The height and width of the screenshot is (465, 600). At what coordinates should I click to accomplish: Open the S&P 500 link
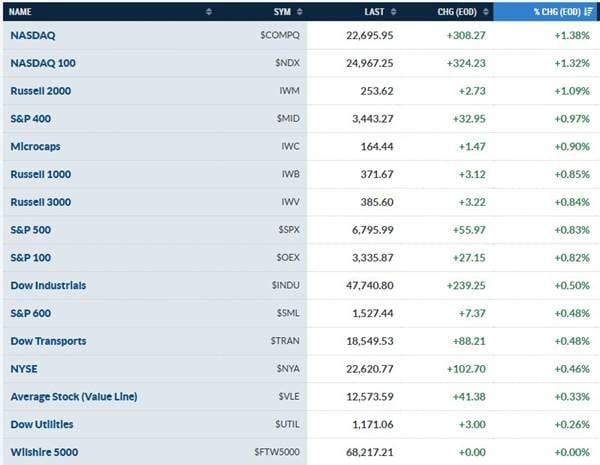click(x=31, y=230)
